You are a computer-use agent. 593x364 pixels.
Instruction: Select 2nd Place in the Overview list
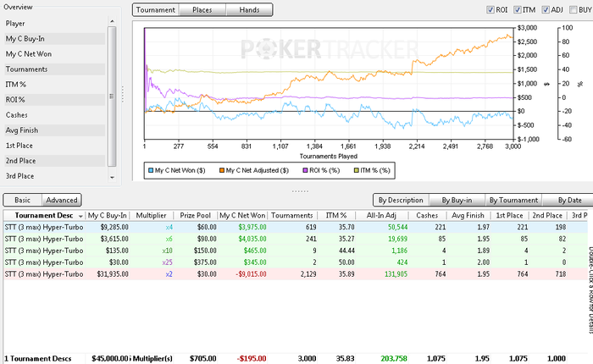[54, 161]
